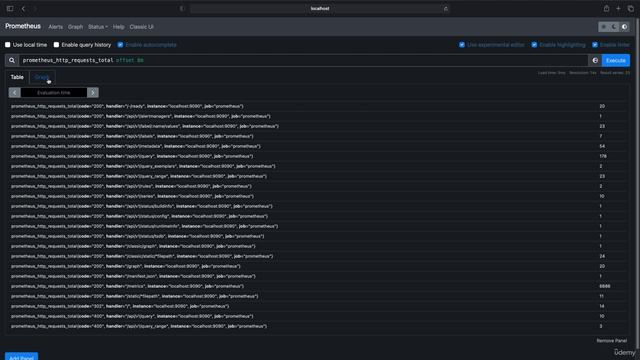Uncheck Enable highlighting
Image resolution: width=640 pixels, height=360 pixels.
point(534,45)
